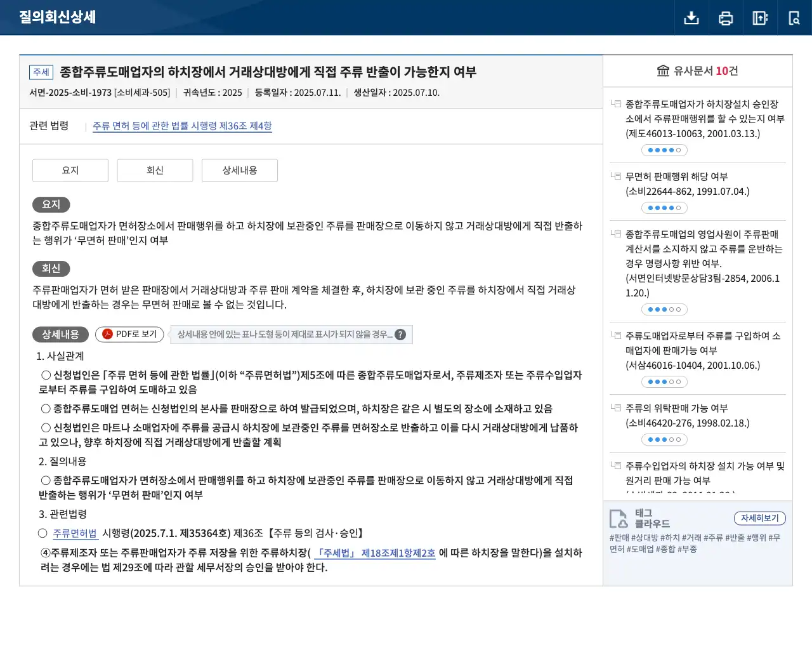The width and height of the screenshot is (812, 650).
Task: Click the 상세내용 section heading badge
Action: 60,335
